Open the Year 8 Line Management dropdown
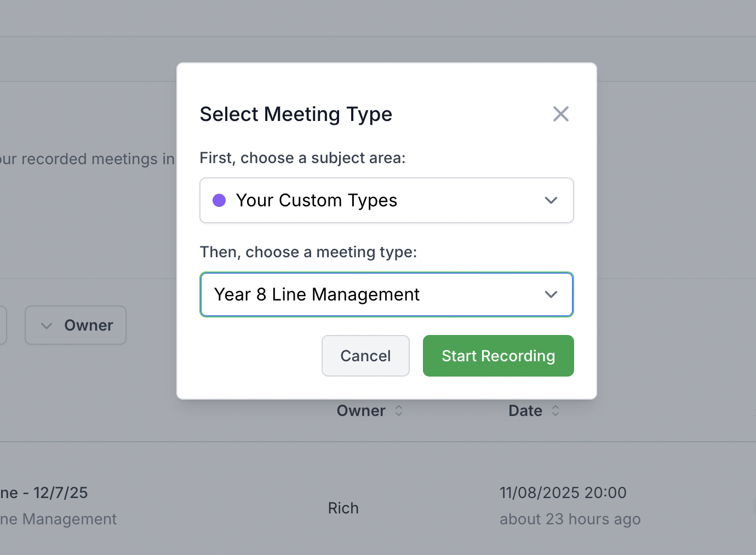Viewport: 756px width, 555px height. coord(386,294)
